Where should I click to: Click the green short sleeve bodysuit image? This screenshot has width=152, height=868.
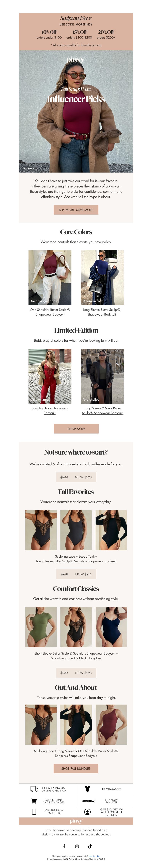(41, 627)
